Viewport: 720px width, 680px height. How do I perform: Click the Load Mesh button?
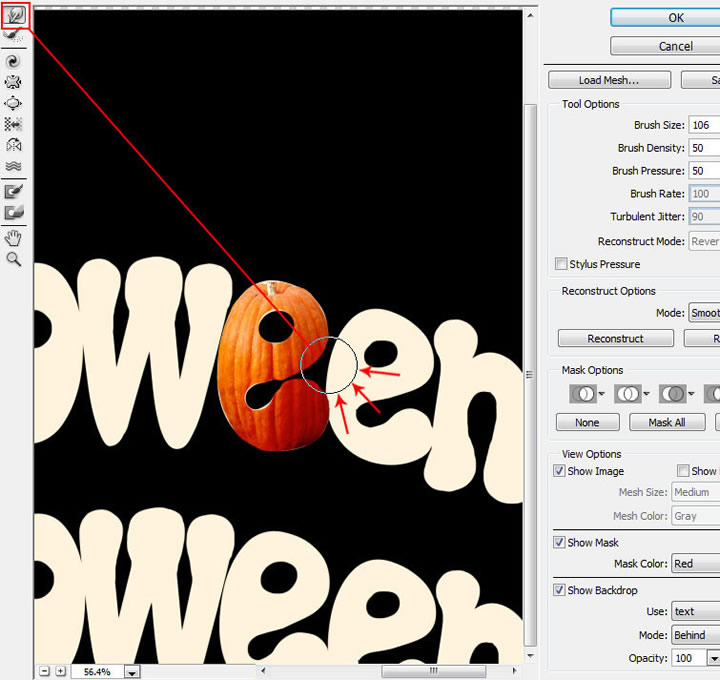click(608, 80)
